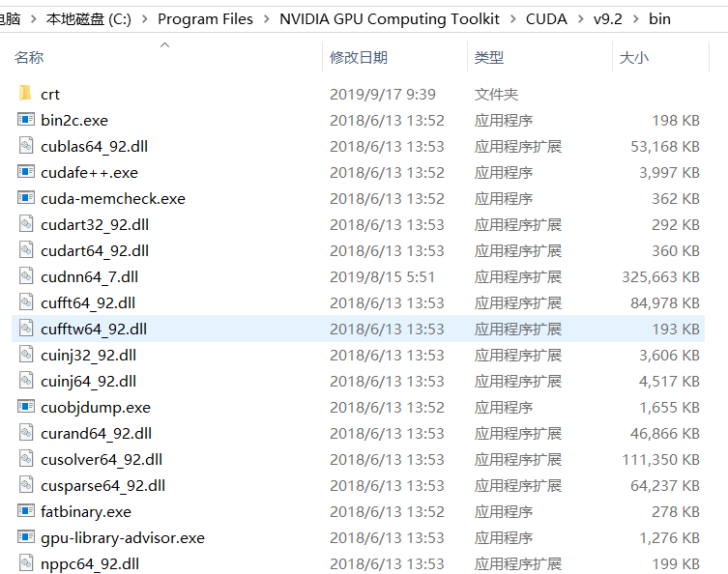The image size is (728, 574).
Task: Select the bin2c.exe application icon
Action: point(25,120)
